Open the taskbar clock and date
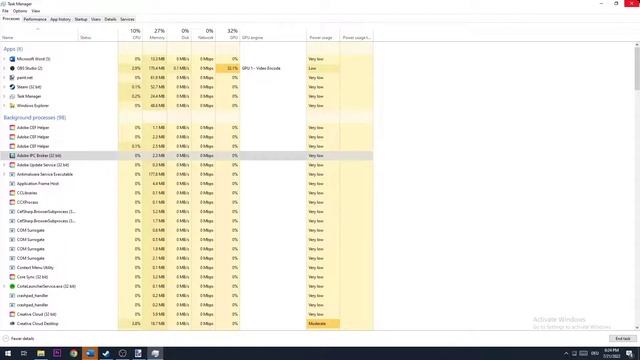 tap(611, 353)
